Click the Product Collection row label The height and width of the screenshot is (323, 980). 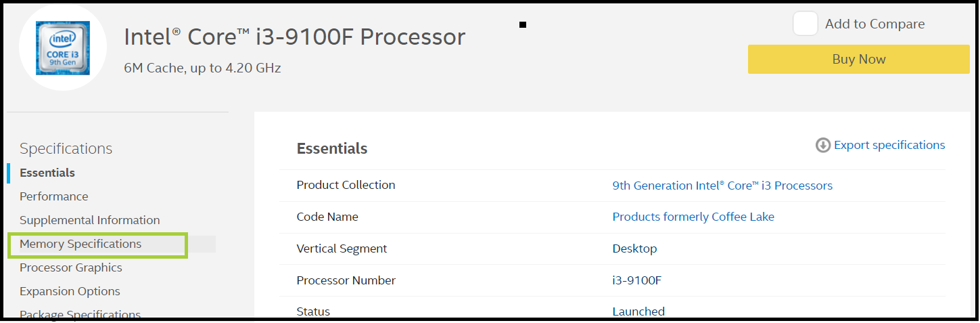[346, 185]
